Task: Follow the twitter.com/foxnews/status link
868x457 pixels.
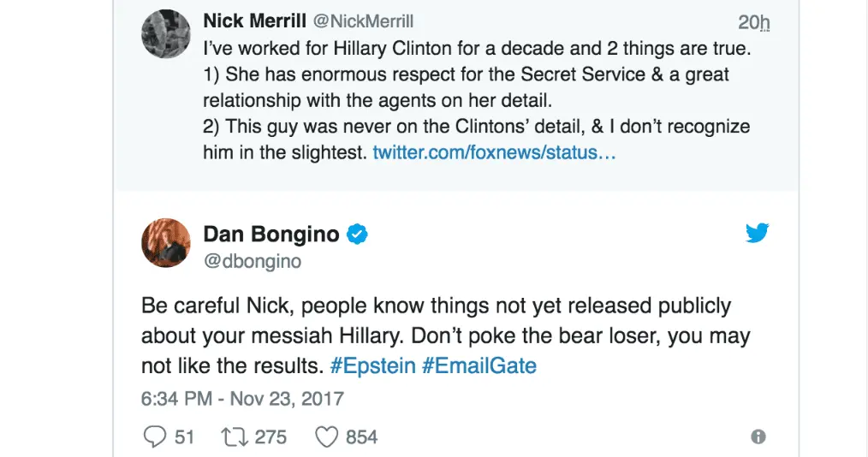Action: pyautogui.click(x=494, y=154)
